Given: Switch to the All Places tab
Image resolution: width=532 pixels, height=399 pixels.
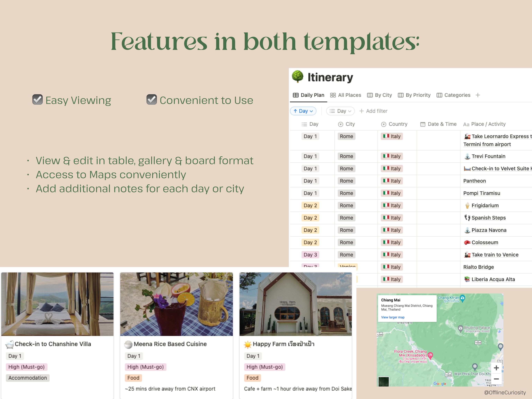Looking at the screenshot, I should (x=346, y=95).
